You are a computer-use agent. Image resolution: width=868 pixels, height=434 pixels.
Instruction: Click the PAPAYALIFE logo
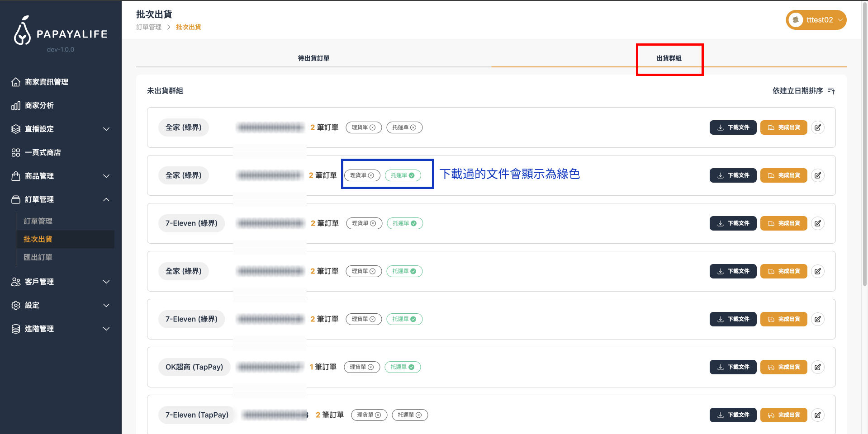(61, 31)
